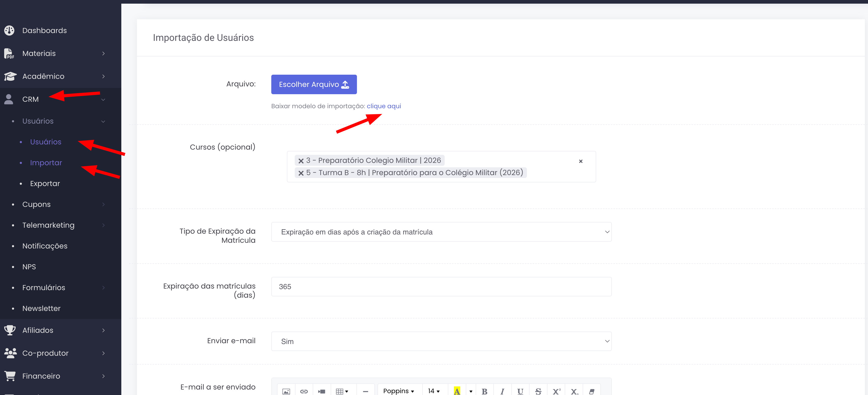The image size is (868, 395).
Task: Remove the Preparatório Colegio Militar 2026 tag
Action: pos(301,161)
